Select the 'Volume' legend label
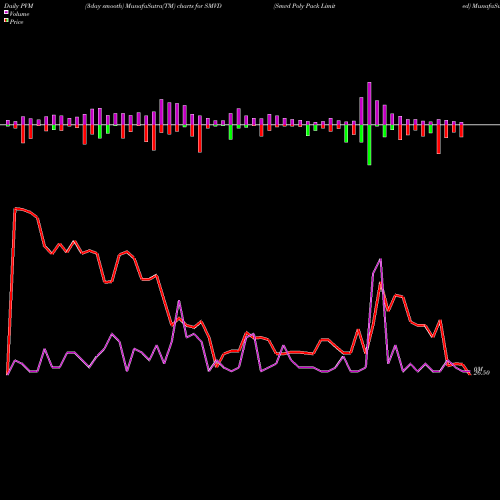 click(x=19, y=14)
